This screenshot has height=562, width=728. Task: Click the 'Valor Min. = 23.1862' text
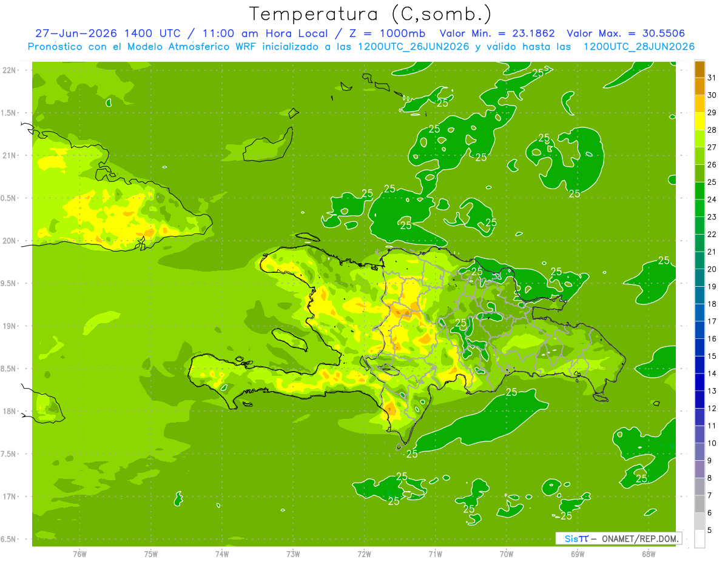point(497,33)
